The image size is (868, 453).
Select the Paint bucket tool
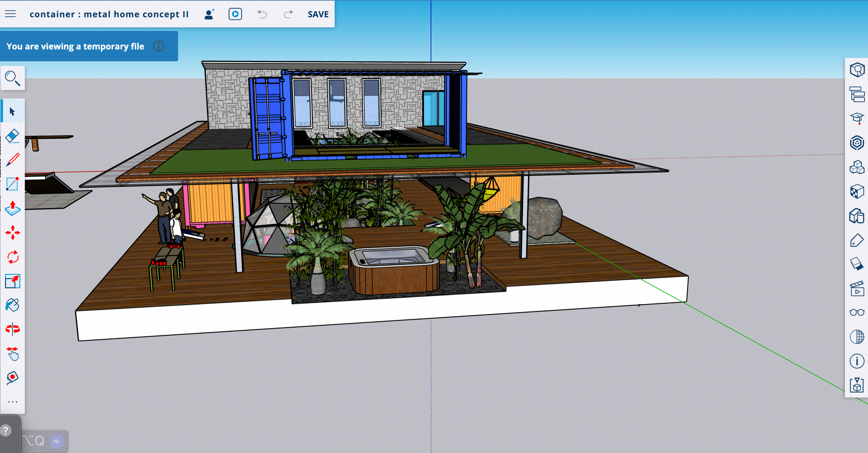(x=13, y=305)
